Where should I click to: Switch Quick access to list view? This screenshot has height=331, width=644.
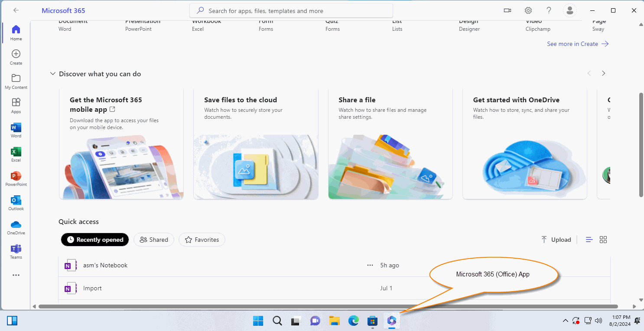click(x=589, y=240)
